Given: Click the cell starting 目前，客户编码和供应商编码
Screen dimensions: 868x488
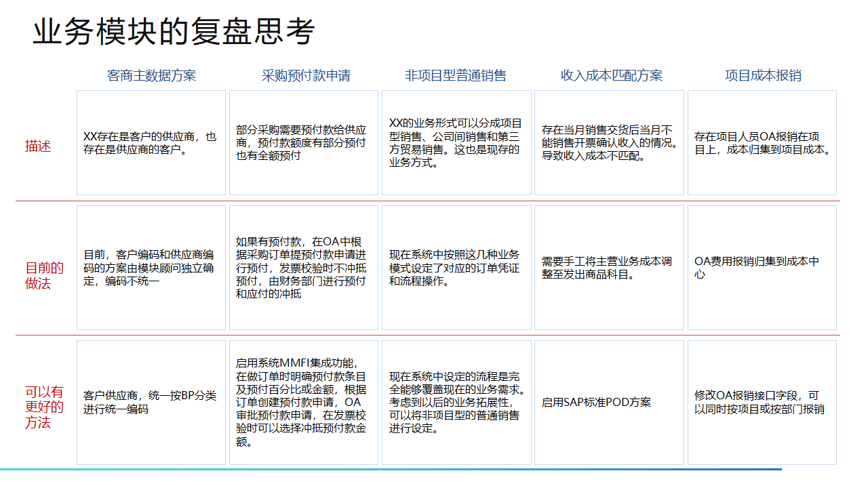Looking at the screenshot, I should 151,268.
